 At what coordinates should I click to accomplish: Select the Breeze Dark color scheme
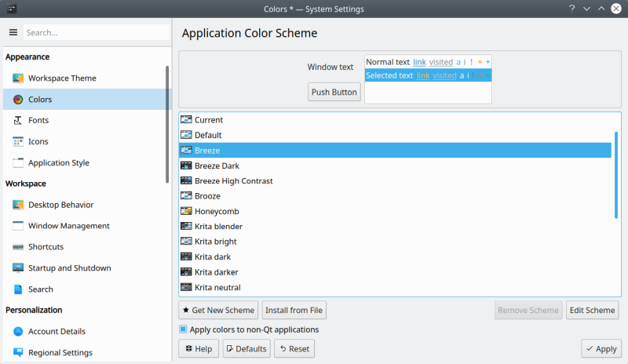point(217,166)
